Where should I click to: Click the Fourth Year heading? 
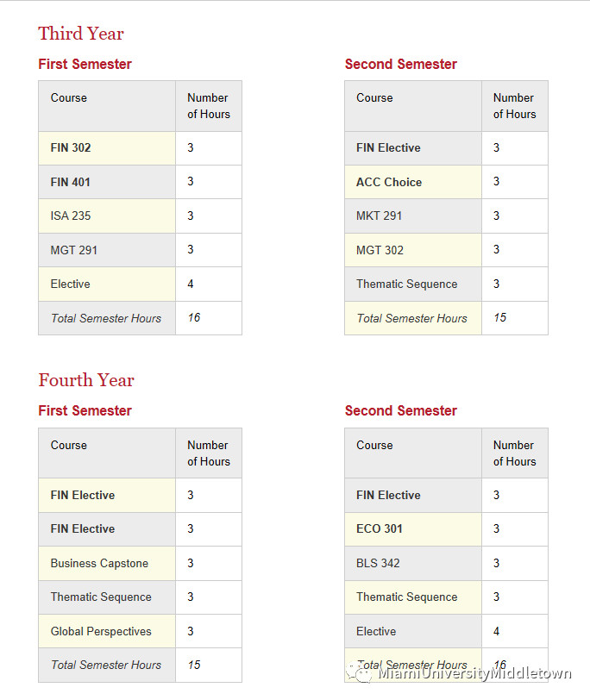coord(86,380)
